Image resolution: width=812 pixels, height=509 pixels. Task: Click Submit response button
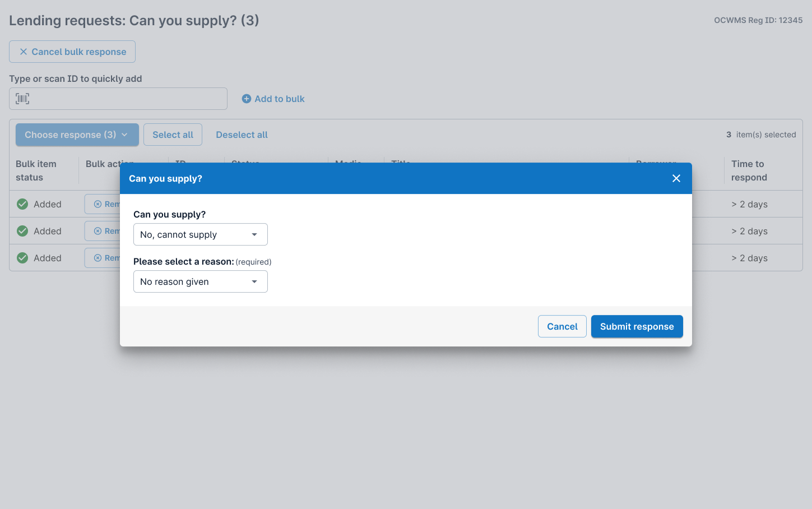(637, 326)
